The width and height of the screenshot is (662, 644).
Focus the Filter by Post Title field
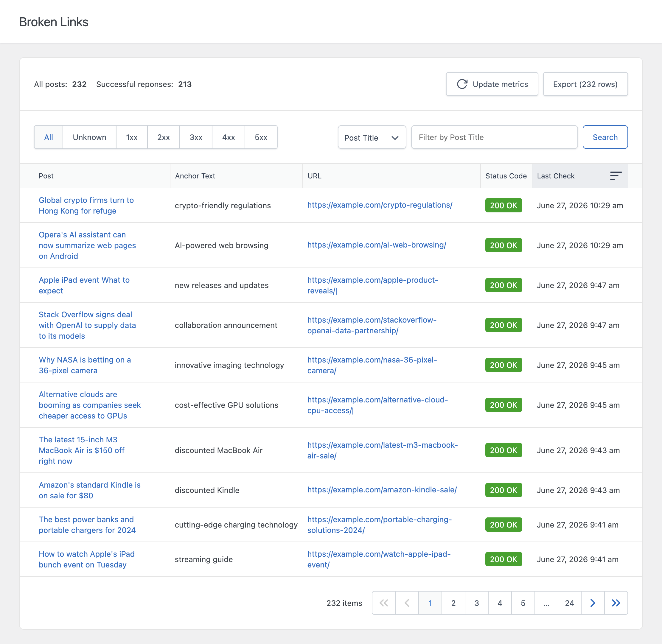(x=494, y=137)
